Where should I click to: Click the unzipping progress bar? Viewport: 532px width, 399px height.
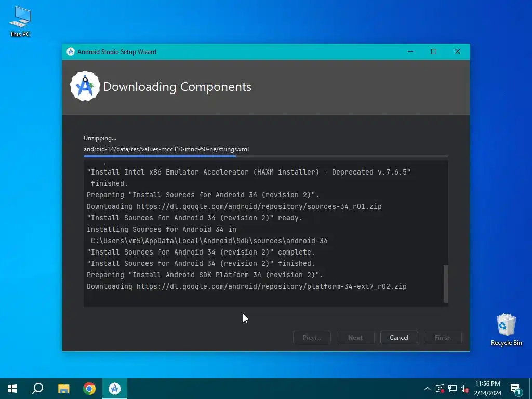266,156
